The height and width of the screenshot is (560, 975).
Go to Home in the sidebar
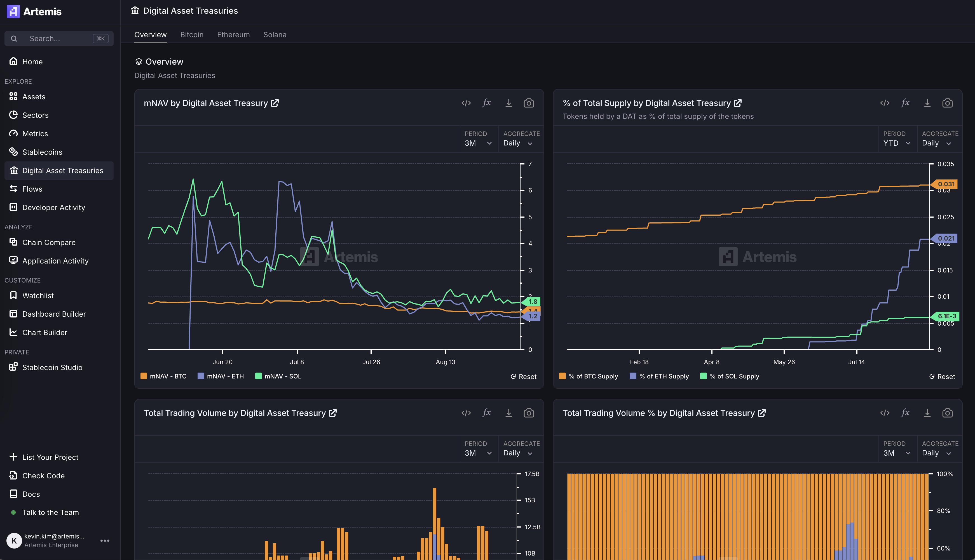click(59, 62)
